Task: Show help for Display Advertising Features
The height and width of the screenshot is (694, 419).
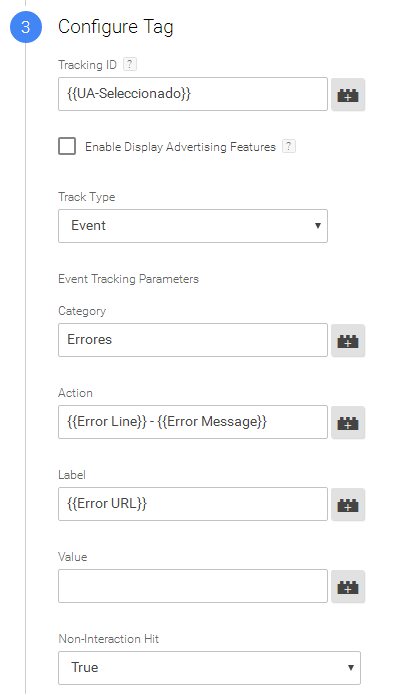Action: 288,146
